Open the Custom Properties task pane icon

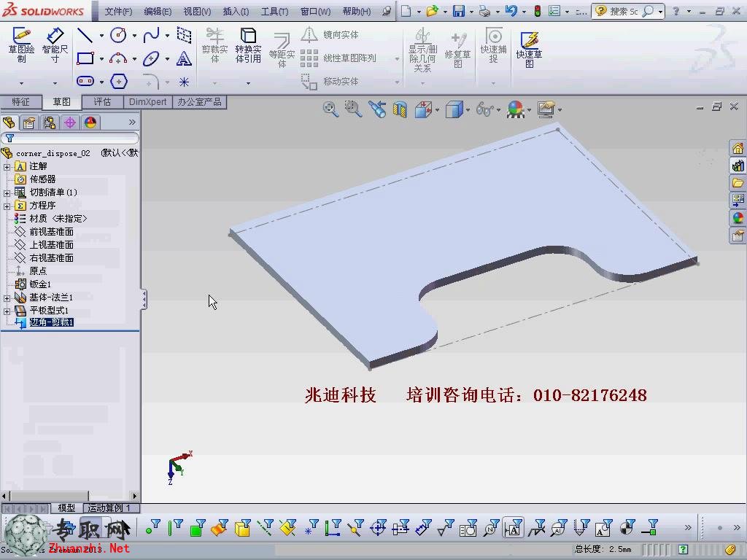coord(738,236)
